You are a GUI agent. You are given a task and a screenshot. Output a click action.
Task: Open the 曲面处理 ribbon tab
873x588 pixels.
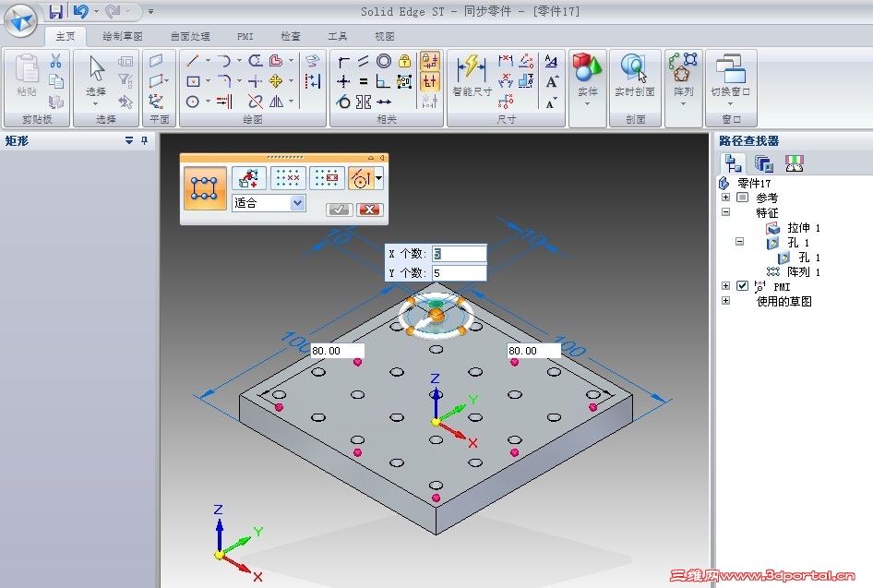[190, 36]
